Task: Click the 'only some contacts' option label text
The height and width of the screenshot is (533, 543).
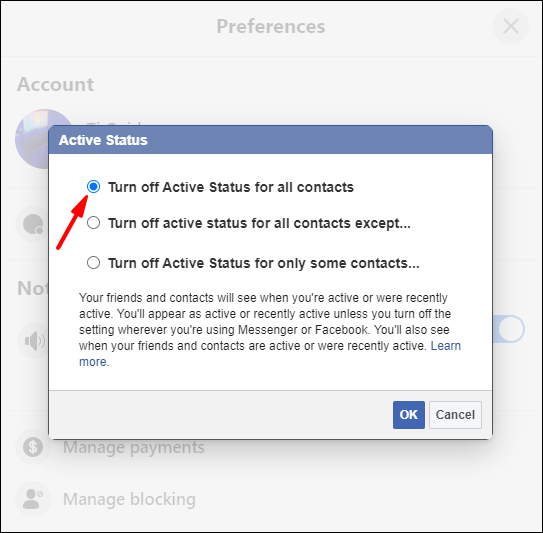Action: tap(264, 263)
